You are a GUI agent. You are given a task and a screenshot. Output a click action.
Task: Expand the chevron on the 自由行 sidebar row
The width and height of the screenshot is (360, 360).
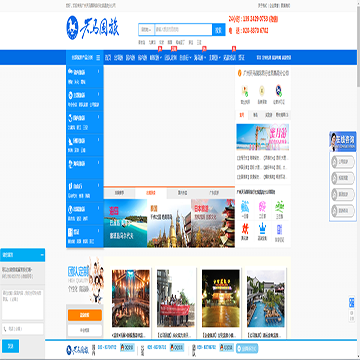click(x=99, y=185)
